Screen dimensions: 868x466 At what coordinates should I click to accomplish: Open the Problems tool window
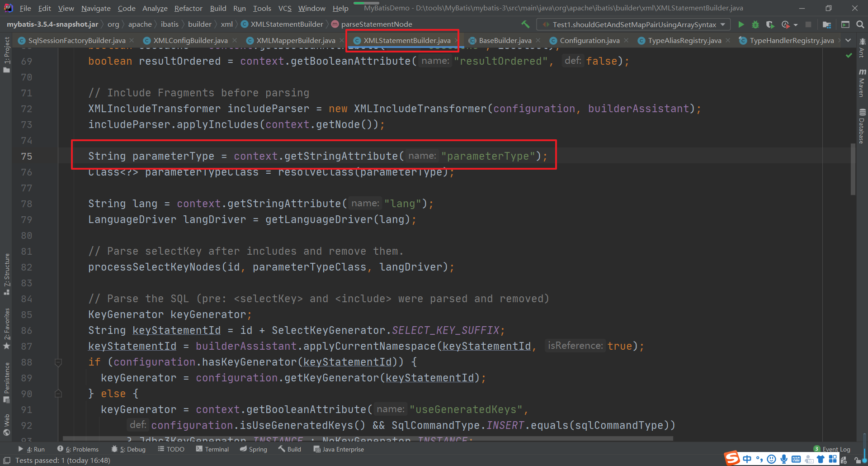point(78,449)
